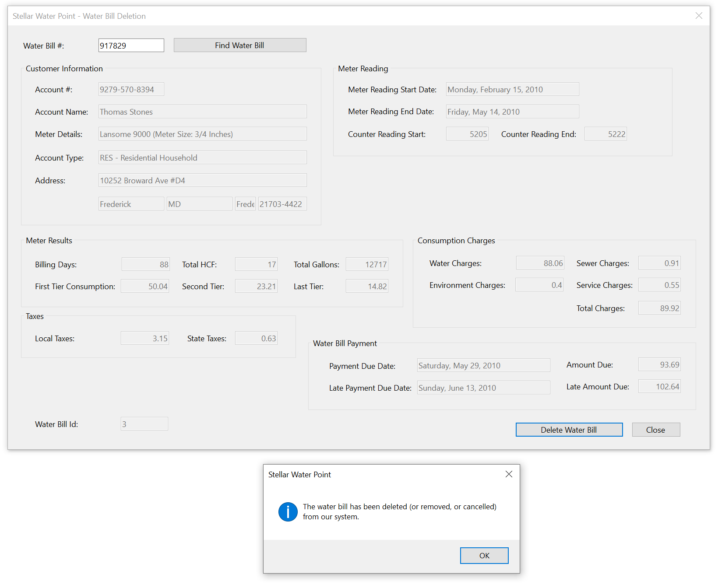The image size is (718, 588).
Task: Click the Close button in the form
Action: coord(656,430)
